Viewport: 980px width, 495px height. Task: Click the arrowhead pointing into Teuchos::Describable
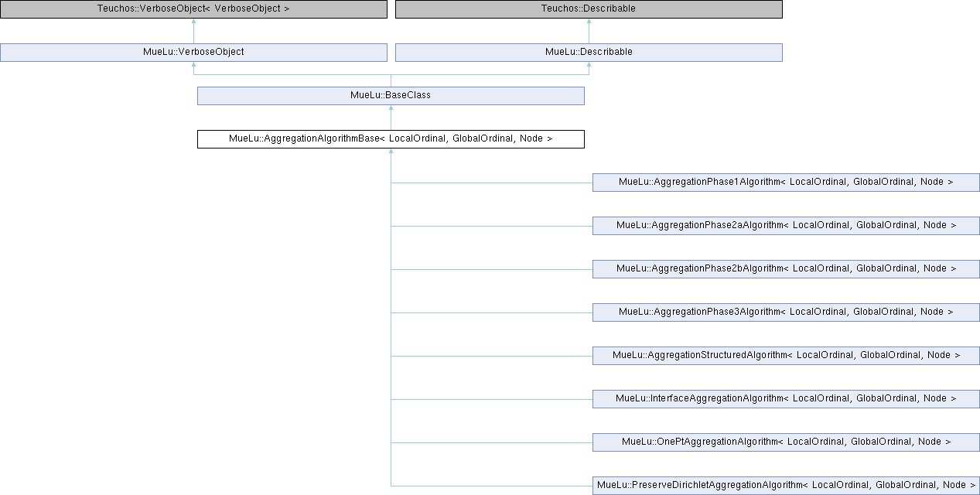pos(589,22)
